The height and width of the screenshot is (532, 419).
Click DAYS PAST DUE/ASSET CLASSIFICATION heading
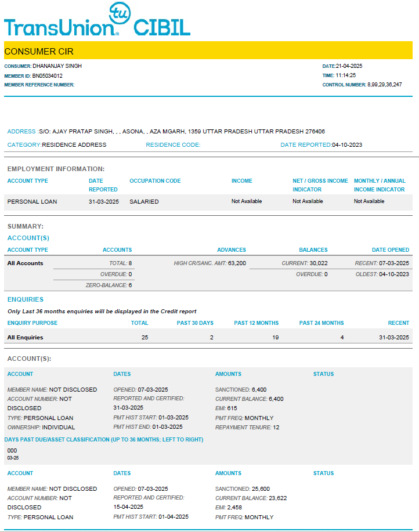(104, 440)
